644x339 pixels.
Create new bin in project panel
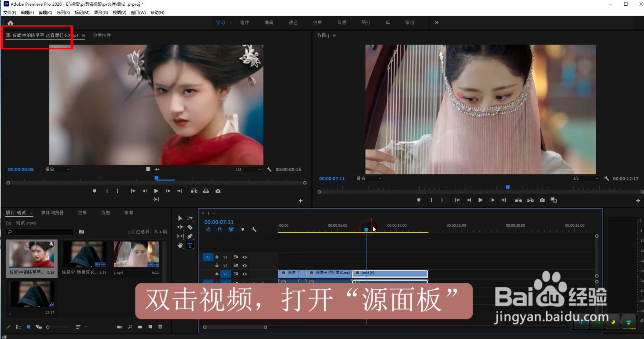tap(140, 327)
